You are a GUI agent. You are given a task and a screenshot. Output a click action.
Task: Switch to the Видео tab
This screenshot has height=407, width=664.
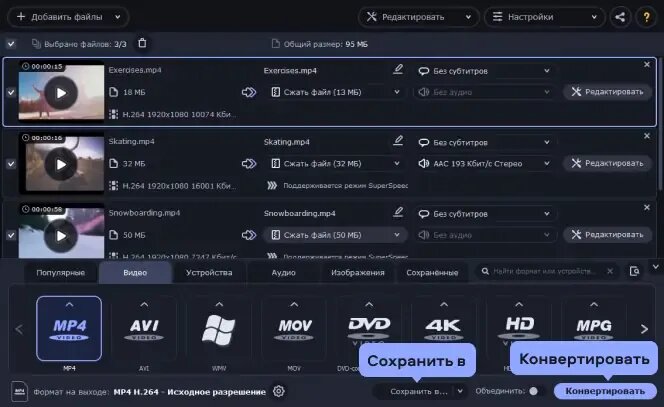135,272
